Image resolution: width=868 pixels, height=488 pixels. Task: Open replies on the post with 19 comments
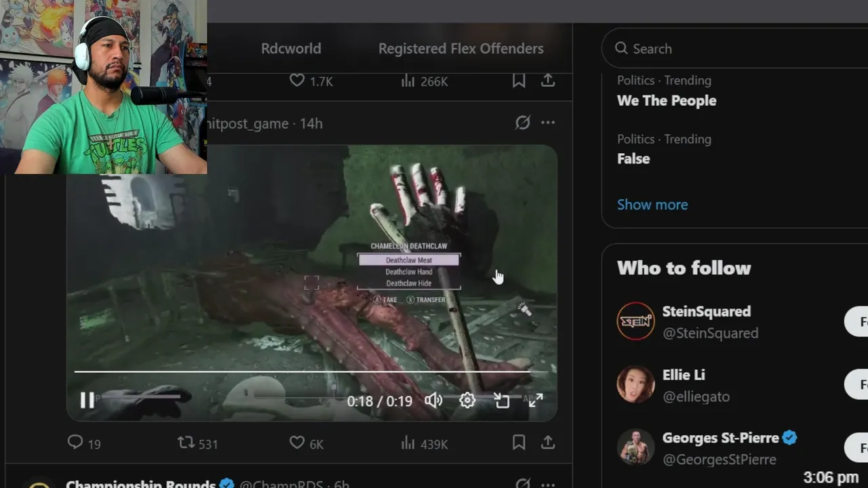[x=84, y=443]
